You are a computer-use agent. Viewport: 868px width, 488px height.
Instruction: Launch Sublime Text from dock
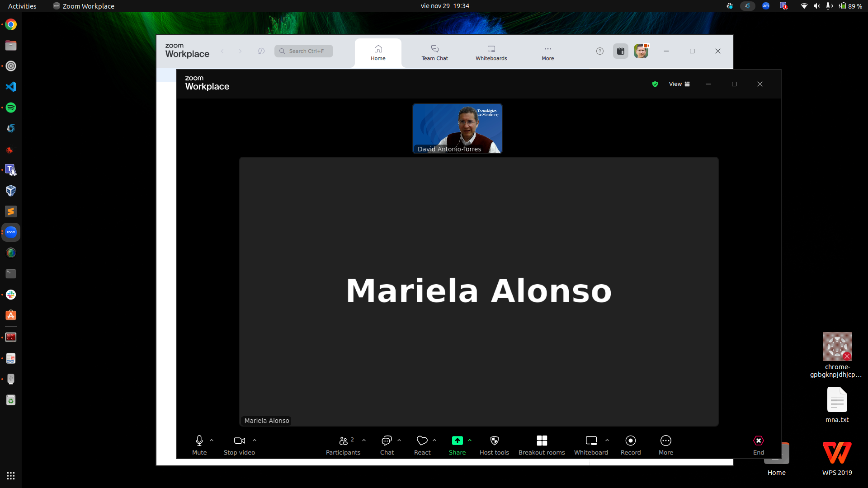[x=11, y=211]
